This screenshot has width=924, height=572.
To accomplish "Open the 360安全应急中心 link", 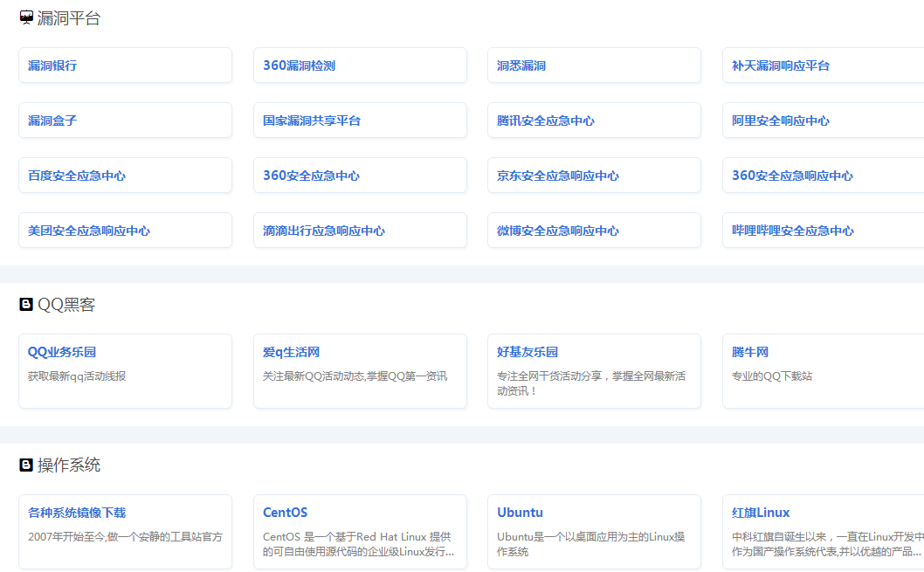I will coord(311,176).
